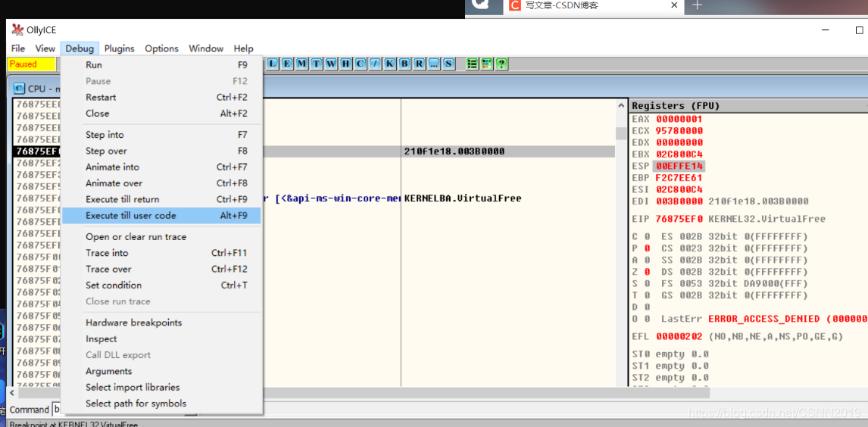
Task: Open Patches (/) toolbar icon
Action: click(x=375, y=64)
